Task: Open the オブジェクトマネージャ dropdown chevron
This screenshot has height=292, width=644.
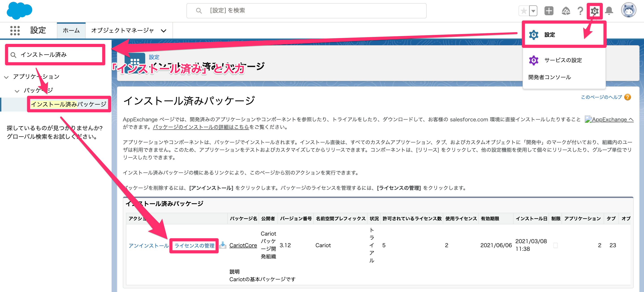Action: click(x=164, y=31)
